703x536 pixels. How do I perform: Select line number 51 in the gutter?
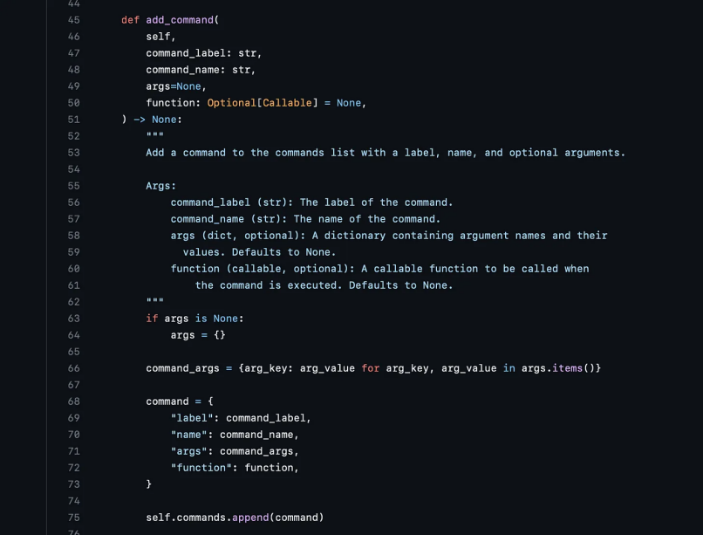74,120
